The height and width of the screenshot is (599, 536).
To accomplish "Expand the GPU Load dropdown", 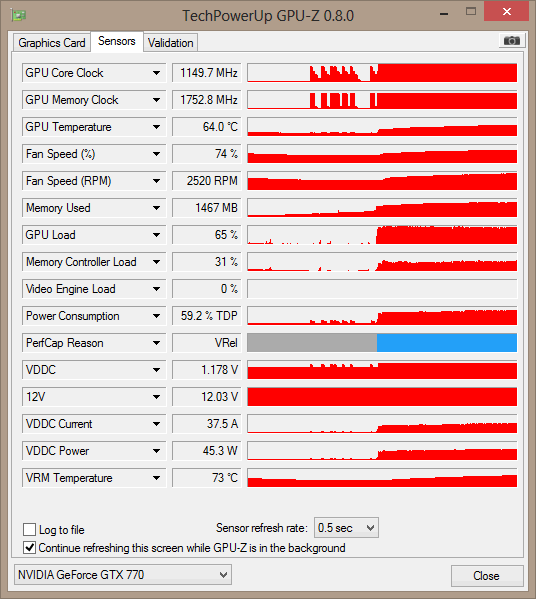I will 156,235.
